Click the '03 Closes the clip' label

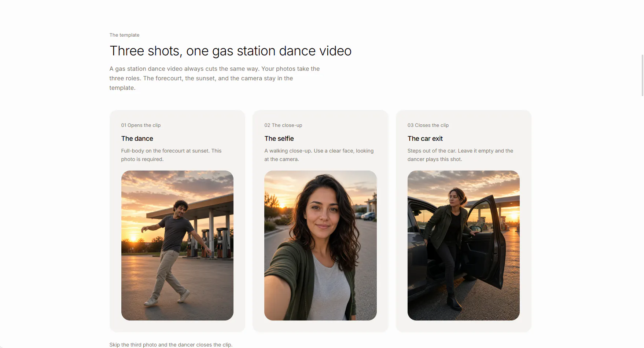coord(428,125)
